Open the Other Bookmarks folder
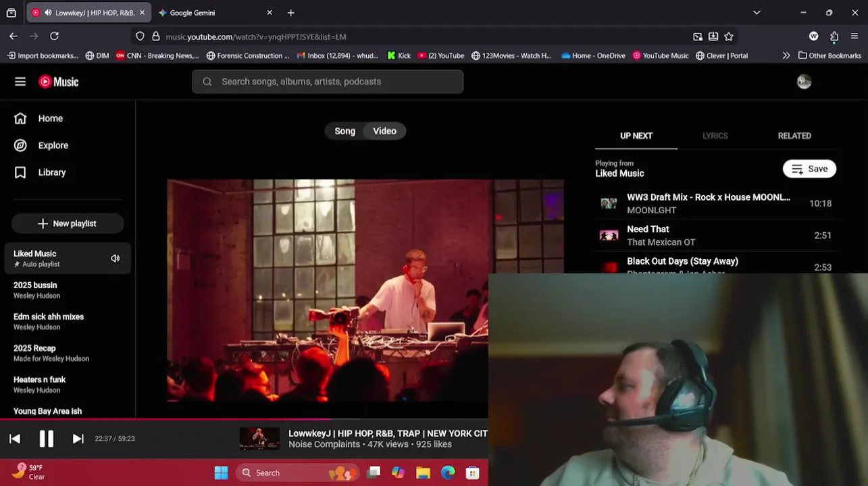868x486 pixels. (x=829, y=56)
